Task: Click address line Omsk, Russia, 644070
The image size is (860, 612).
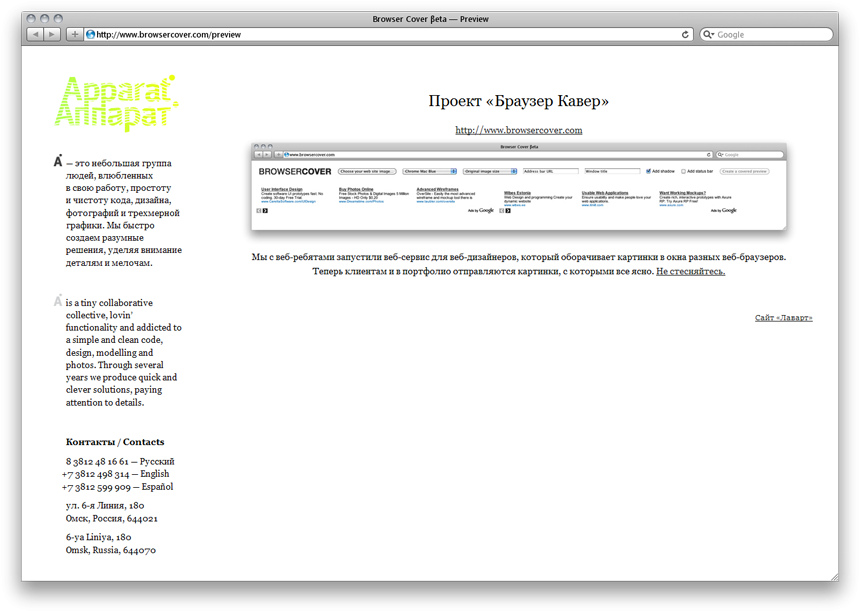Action: 111,550
